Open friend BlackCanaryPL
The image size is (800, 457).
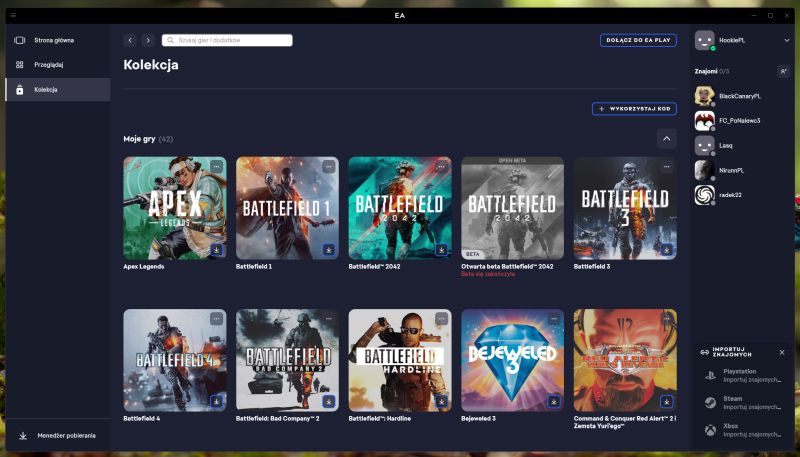742,96
